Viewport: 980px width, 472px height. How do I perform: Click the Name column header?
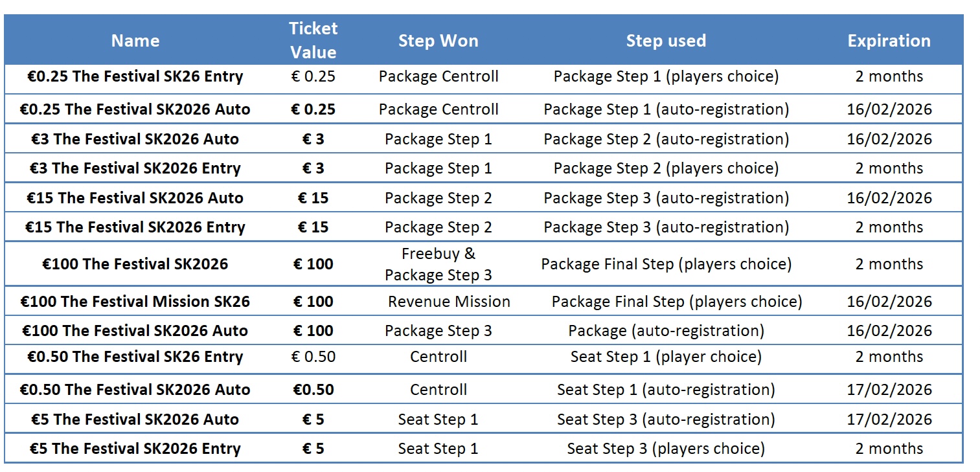(135, 41)
